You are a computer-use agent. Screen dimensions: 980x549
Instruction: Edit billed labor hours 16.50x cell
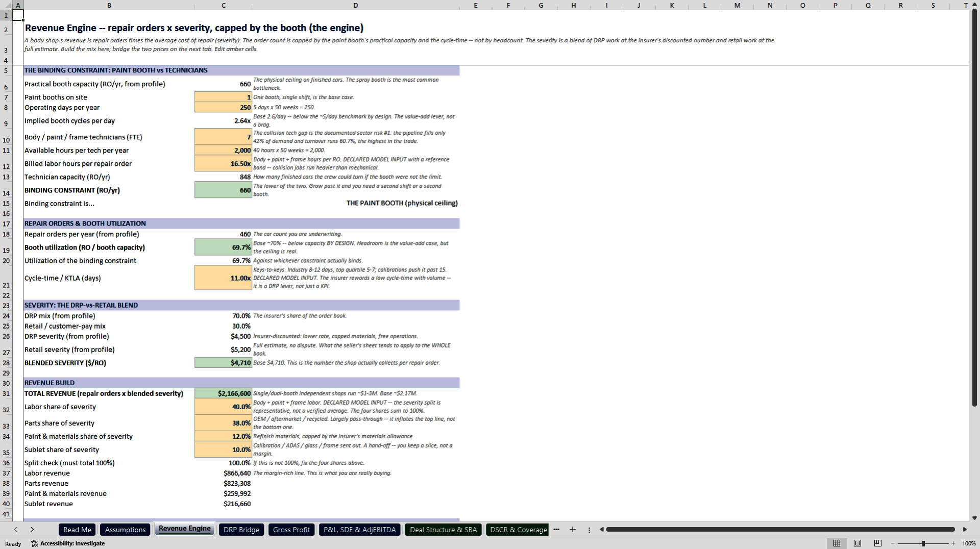click(x=224, y=163)
